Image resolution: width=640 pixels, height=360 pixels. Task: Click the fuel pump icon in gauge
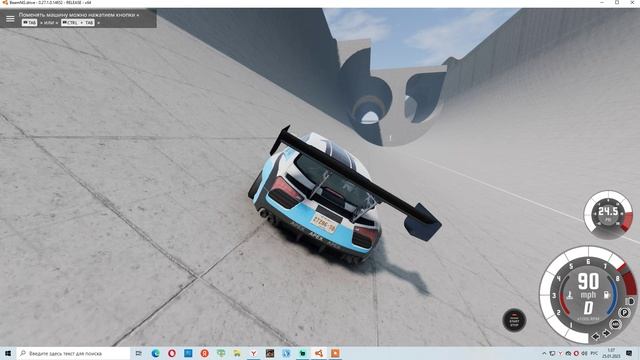tap(607, 295)
